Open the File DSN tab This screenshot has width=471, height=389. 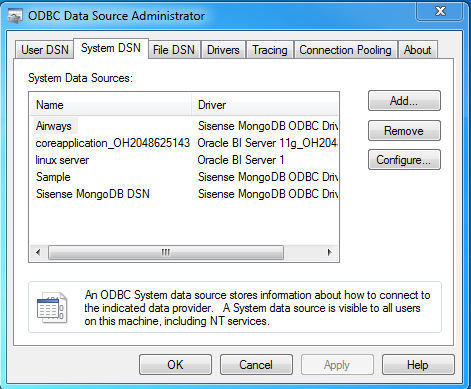tap(174, 50)
